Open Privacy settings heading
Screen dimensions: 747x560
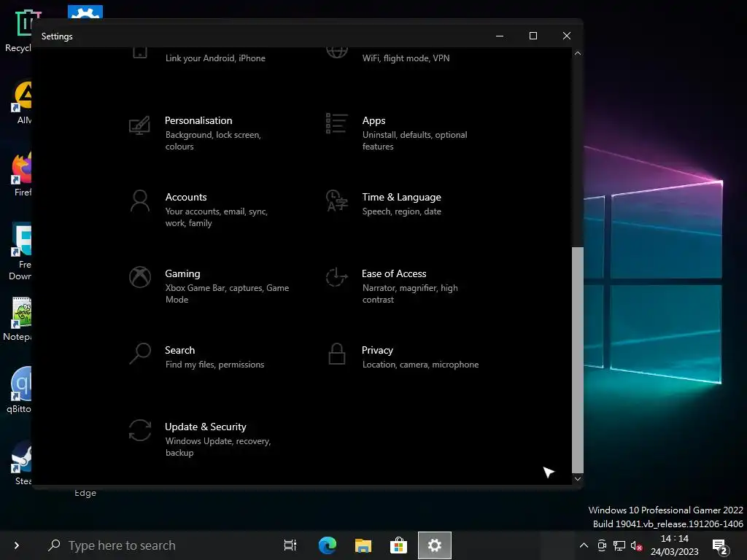pos(377,351)
